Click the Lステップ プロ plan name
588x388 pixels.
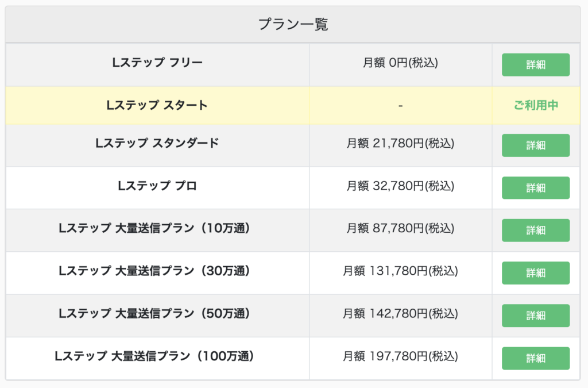pyautogui.click(x=157, y=186)
